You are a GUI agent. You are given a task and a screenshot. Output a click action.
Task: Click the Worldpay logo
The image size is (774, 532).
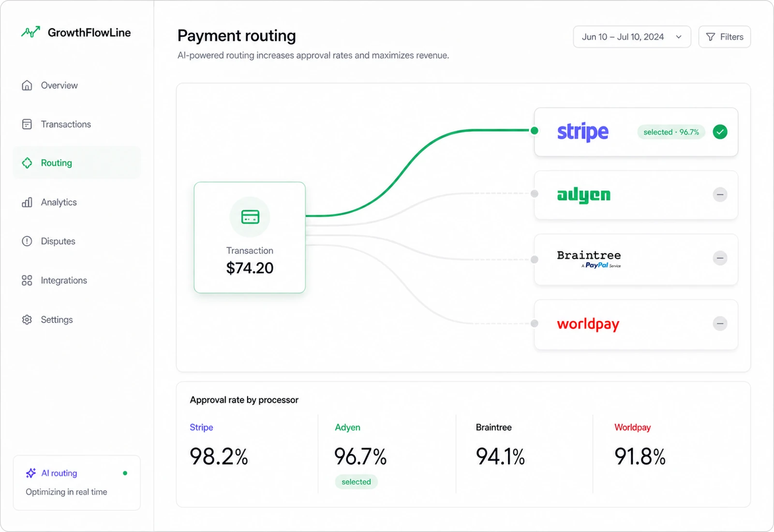[x=588, y=324]
